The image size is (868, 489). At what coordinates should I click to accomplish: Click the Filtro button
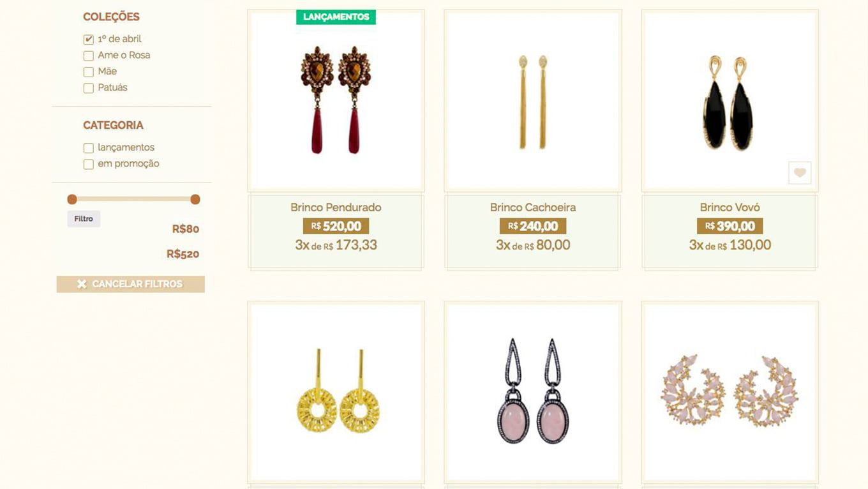84,219
